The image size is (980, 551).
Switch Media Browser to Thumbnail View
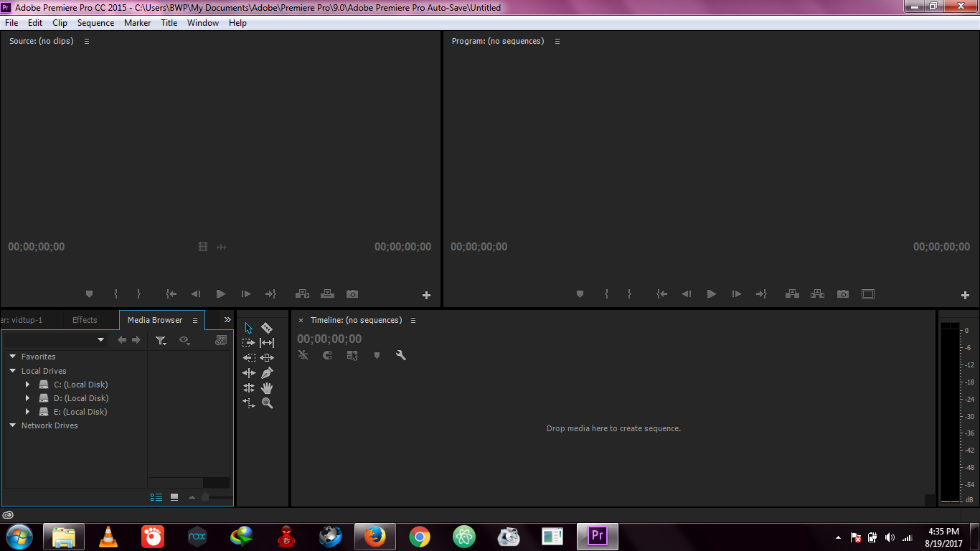pyautogui.click(x=174, y=497)
